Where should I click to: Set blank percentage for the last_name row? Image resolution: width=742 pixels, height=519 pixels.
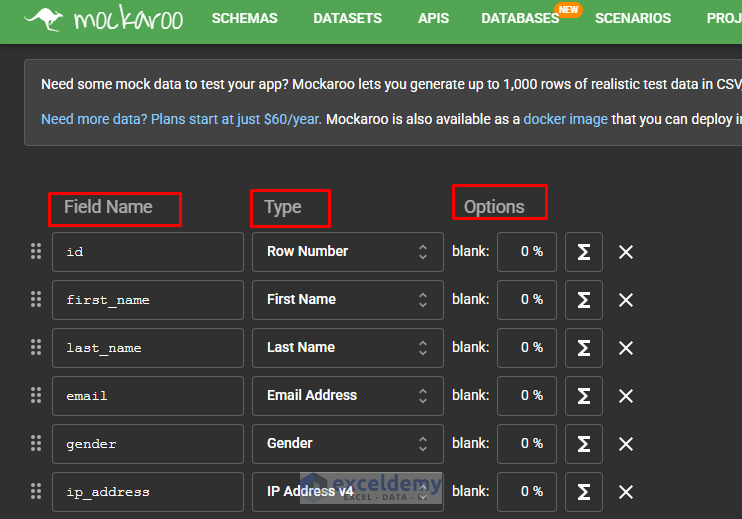click(527, 348)
